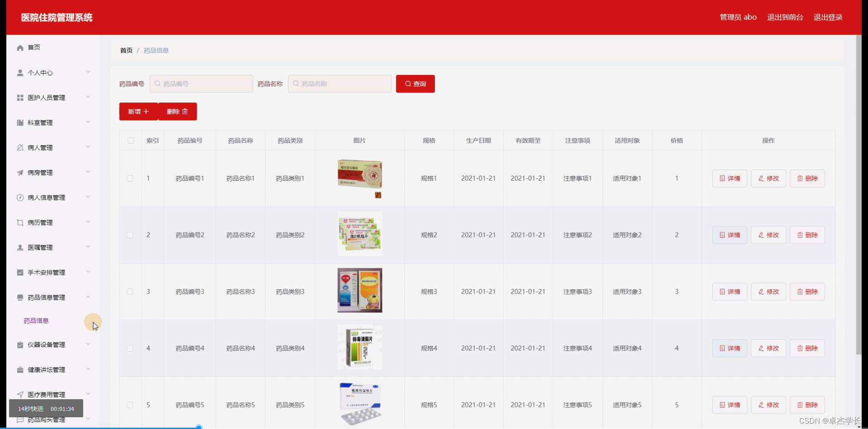The height and width of the screenshot is (429, 868).
Task: Open 仪器设备管理 via its equipment icon
Action: [19, 345]
